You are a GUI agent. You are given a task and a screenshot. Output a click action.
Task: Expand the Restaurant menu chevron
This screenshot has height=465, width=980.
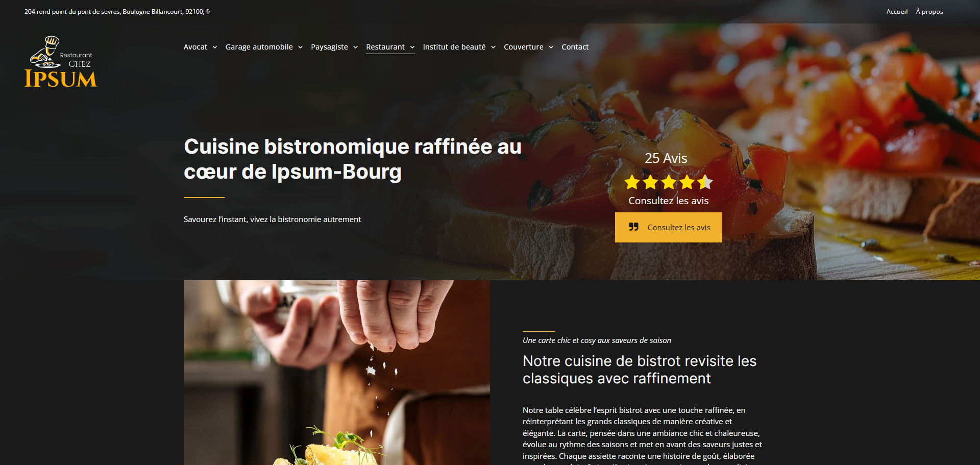click(412, 47)
